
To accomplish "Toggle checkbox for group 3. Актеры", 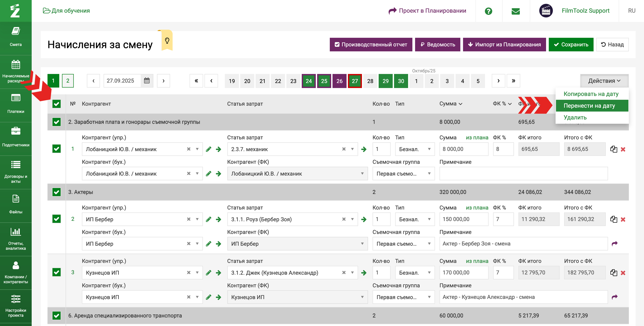I will tap(57, 192).
